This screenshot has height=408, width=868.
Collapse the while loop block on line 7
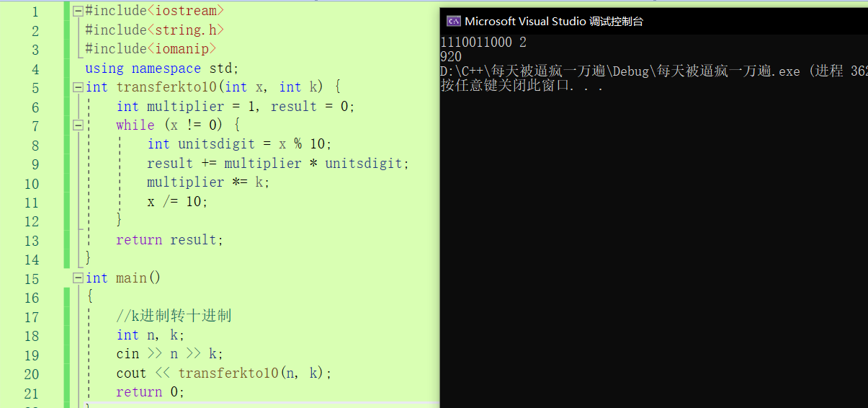(78, 125)
